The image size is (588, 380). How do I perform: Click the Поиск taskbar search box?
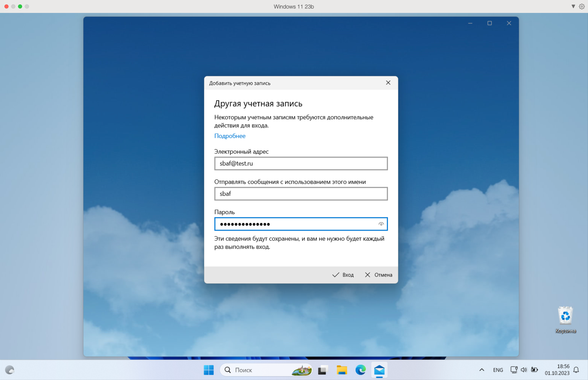click(x=266, y=370)
